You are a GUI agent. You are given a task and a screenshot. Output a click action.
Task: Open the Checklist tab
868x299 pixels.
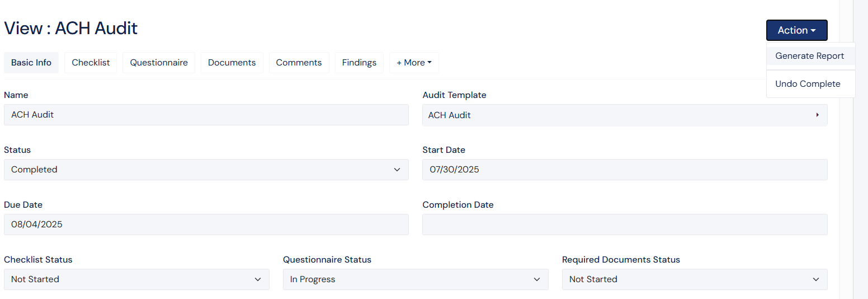point(91,63)
